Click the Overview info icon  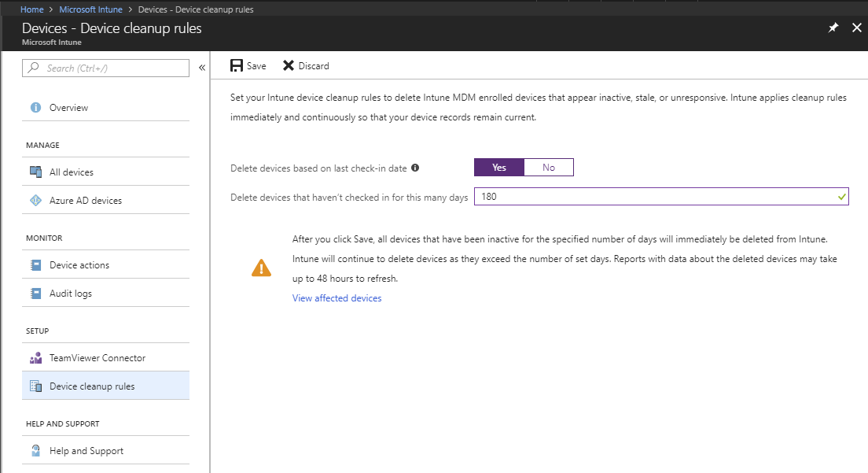(x=35, y=108)
